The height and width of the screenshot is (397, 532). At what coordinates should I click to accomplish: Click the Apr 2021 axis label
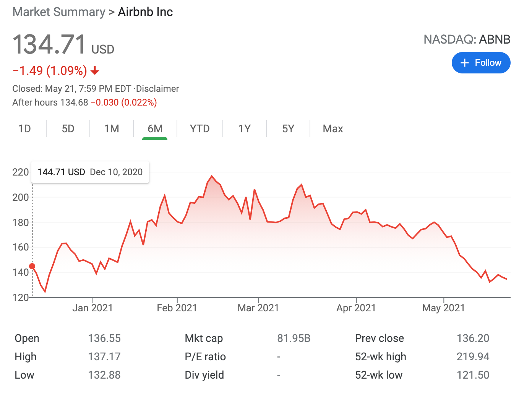coord(356,308)
